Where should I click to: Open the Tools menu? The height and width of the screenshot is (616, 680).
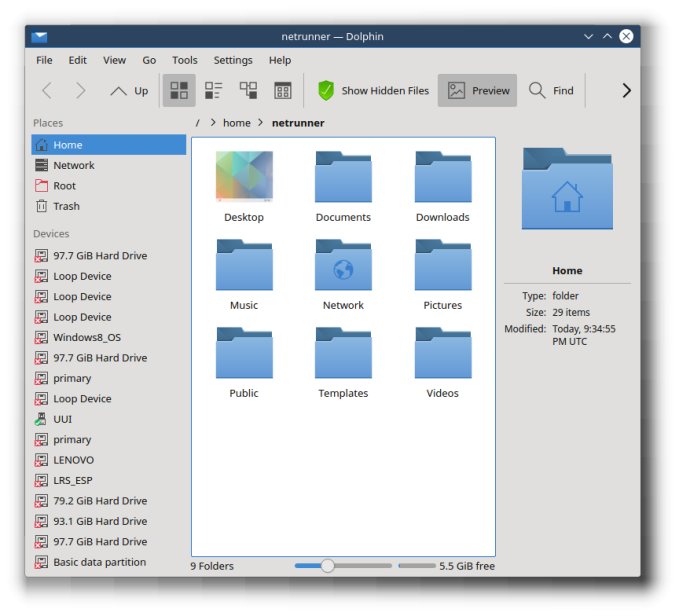[x=184, y=60]
